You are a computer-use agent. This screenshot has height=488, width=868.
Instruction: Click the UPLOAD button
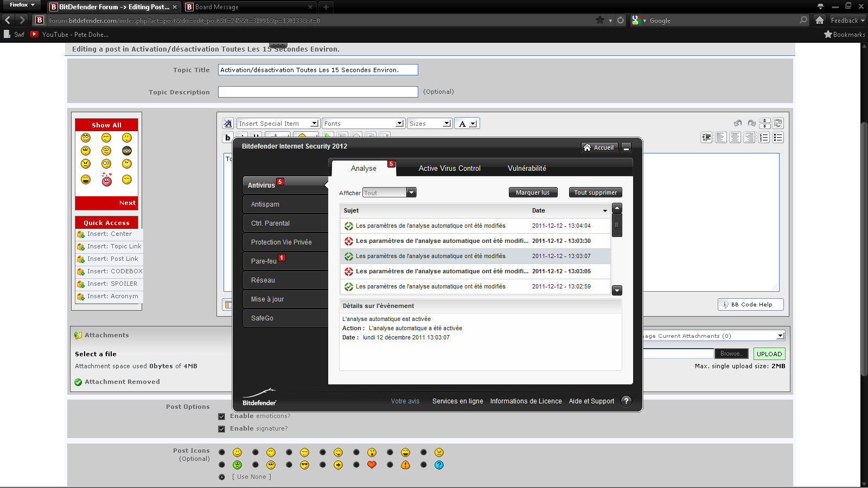pyautogui.click(x=769, y=354)
